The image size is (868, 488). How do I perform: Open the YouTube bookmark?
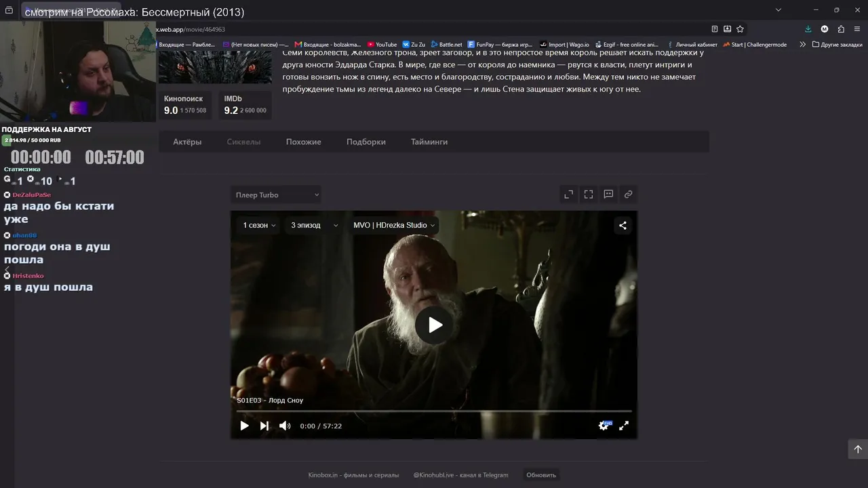(x=382, y=45)
